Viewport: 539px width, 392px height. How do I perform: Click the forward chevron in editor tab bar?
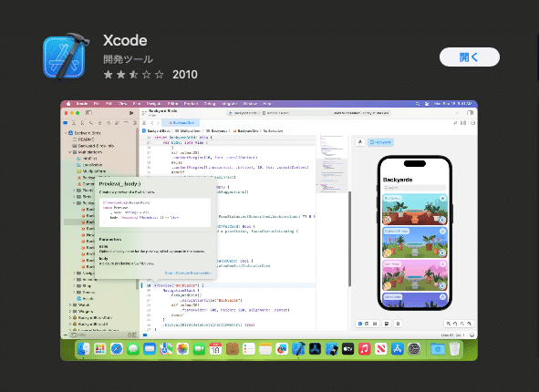point(158,123)
